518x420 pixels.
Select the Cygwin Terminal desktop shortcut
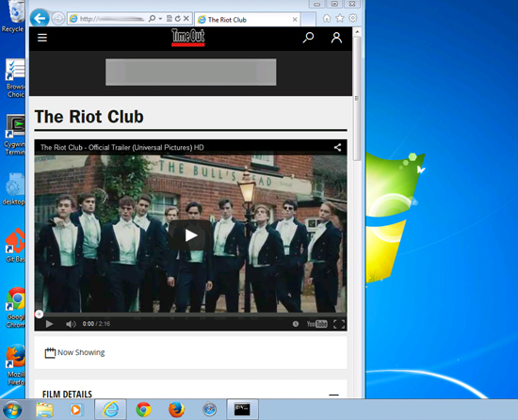pyautogui.click(x=14, y=134)
